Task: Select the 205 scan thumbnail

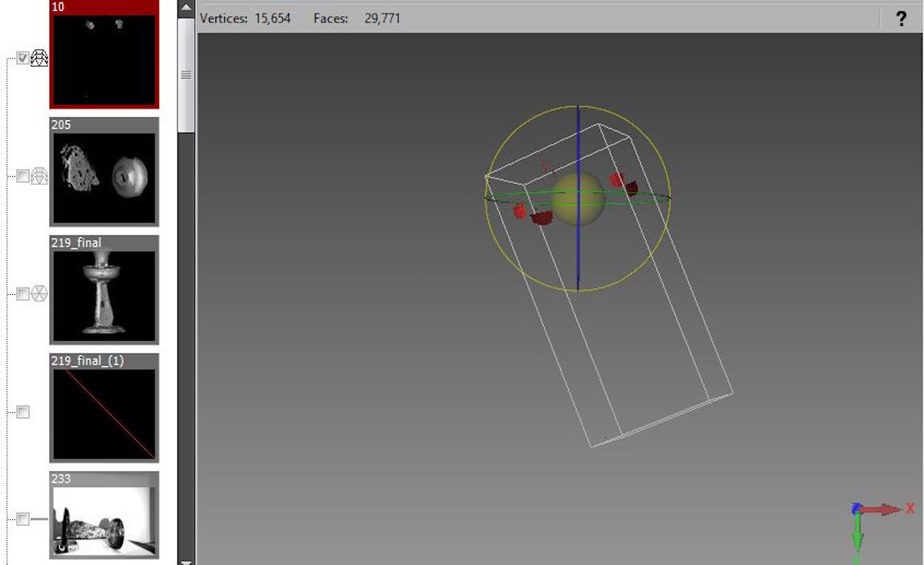Action: coord(104,178)
